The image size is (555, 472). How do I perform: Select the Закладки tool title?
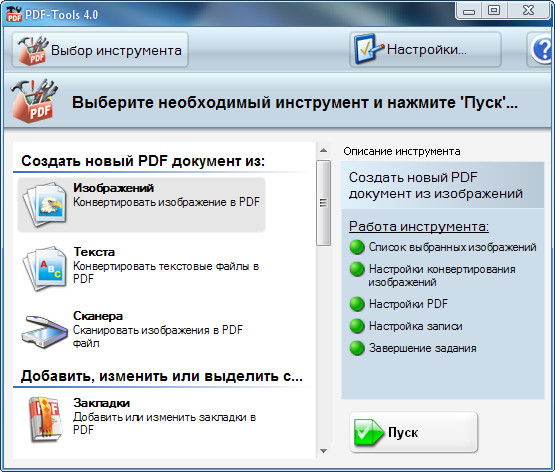coord(101,403)
